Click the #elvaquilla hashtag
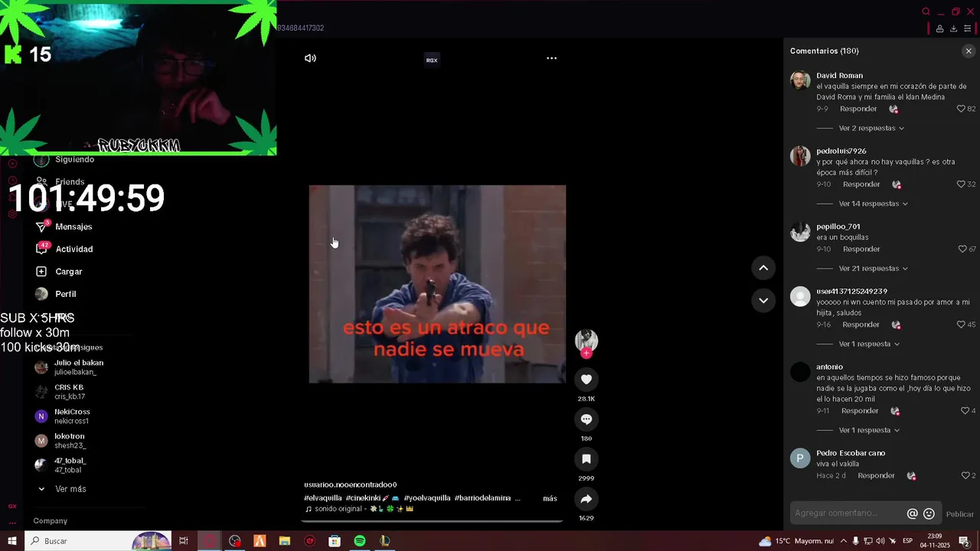The height and width of the screenshot is (551, 980). 322,498
